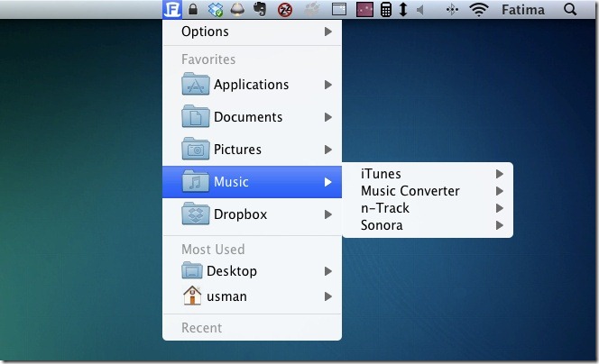Viewport: 599px width, 364px height.
Task: Click the Dropbox folder icon in Favorites
Action: pos(196,214)
